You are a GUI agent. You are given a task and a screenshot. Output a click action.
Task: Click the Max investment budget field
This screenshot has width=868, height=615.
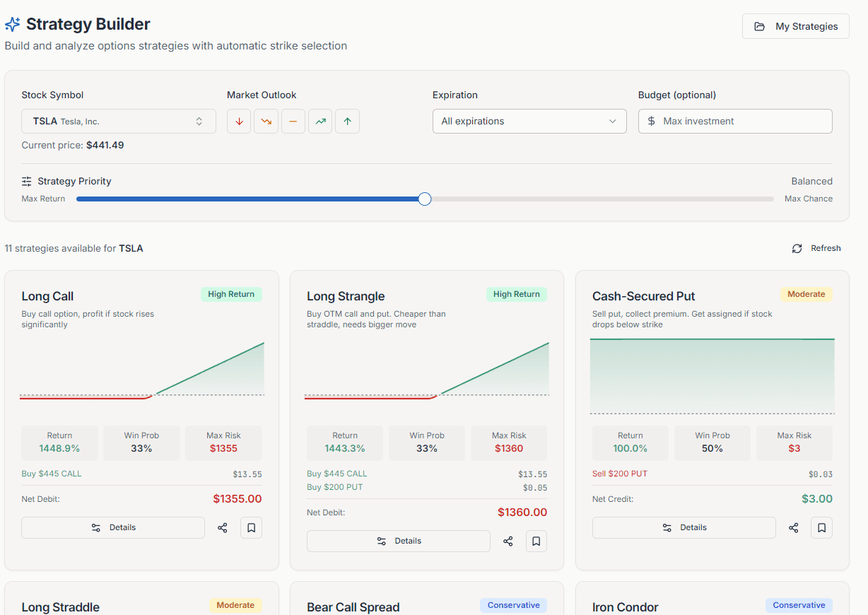pos(735,122)
